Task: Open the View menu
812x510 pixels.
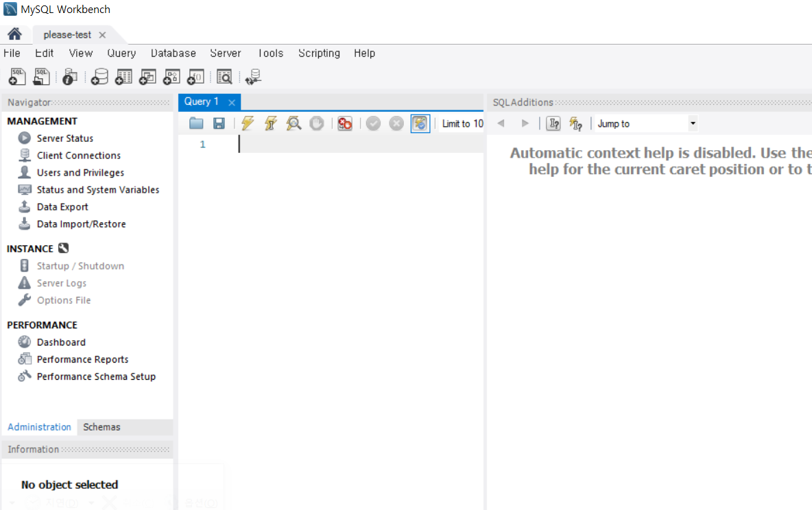Action: (81, 53)
